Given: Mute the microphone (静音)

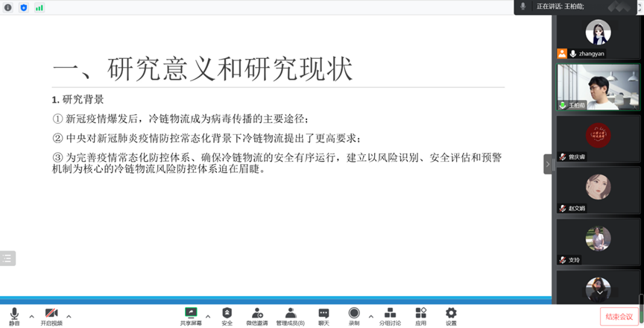Looking at the screenshot, I should click(x=14, y=315).
